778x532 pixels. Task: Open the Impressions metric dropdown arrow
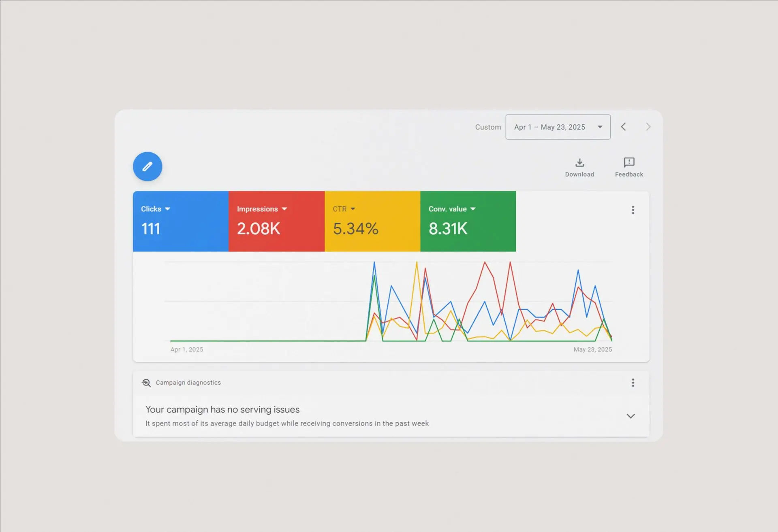(284, 209)
